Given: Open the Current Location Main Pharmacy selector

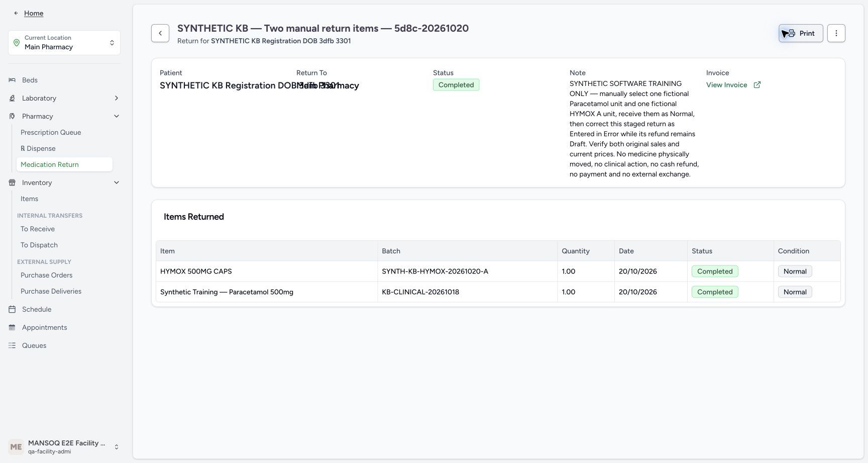Looking at the screenshot, I should [64, 43].
